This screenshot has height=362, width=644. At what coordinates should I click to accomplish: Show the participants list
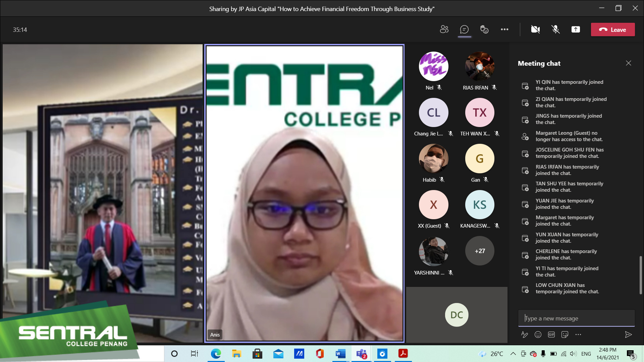click(444, 29)
